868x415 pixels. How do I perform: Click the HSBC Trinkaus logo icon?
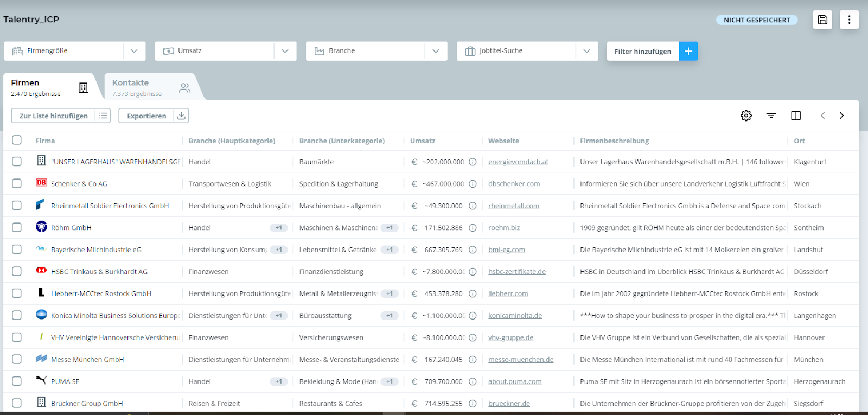click(x=41, y=270)
